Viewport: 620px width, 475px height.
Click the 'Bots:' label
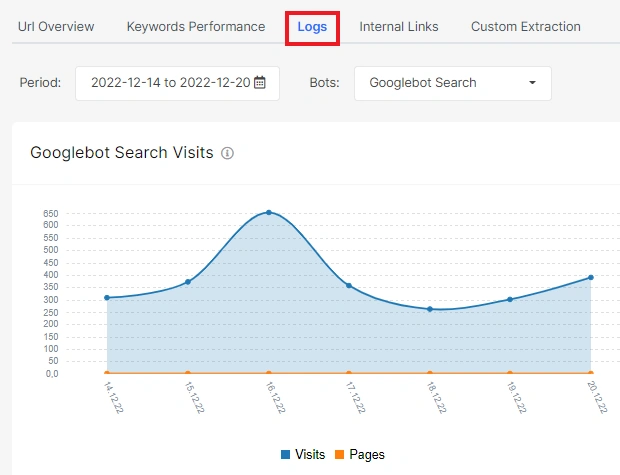[x=324, y=83]
